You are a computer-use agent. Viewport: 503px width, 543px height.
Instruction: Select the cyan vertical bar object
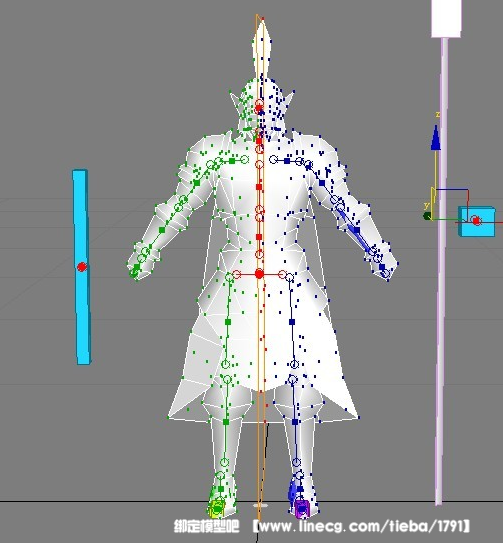(x=82, y=267)
